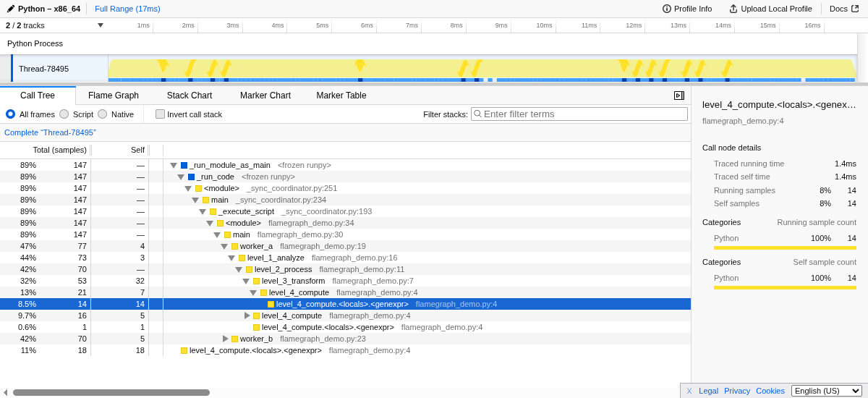Open the Docs external link

tap(843, 9)
